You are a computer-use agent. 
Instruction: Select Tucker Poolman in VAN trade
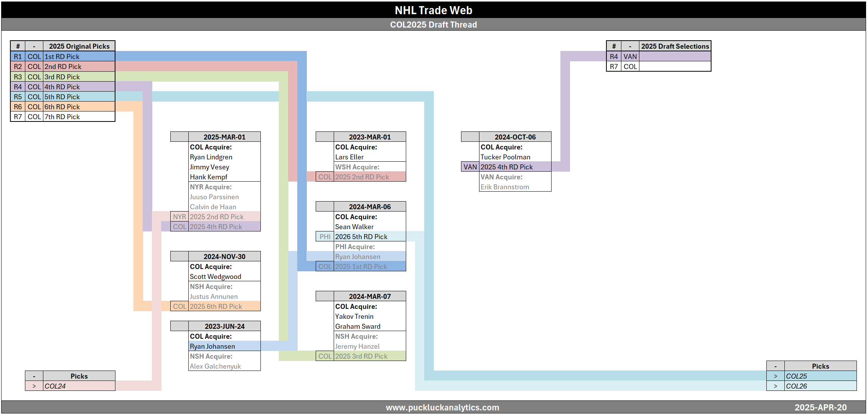[x=505, y=157]
